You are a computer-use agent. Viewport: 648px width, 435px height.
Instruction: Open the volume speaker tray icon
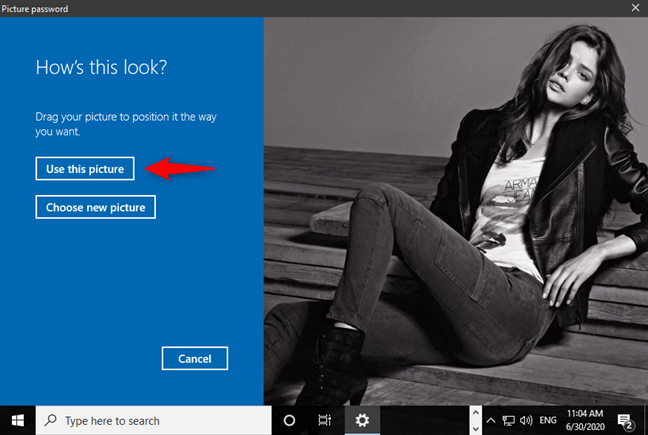(526, 421)
